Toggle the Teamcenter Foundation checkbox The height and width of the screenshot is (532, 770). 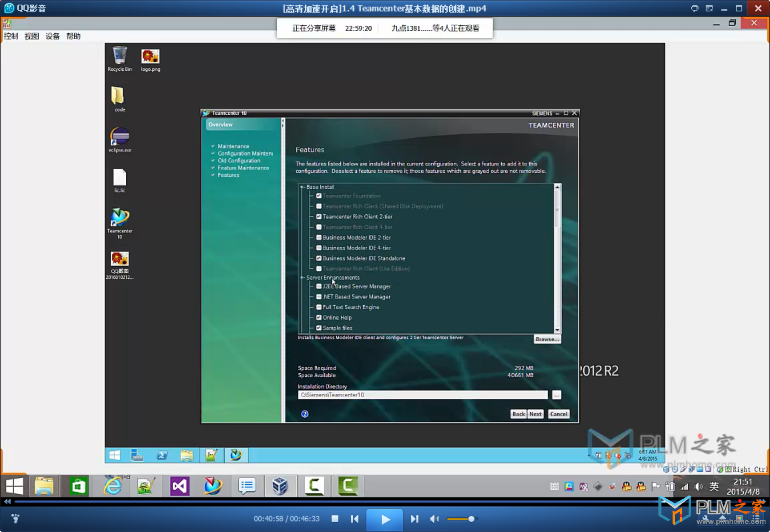(318, 196)
